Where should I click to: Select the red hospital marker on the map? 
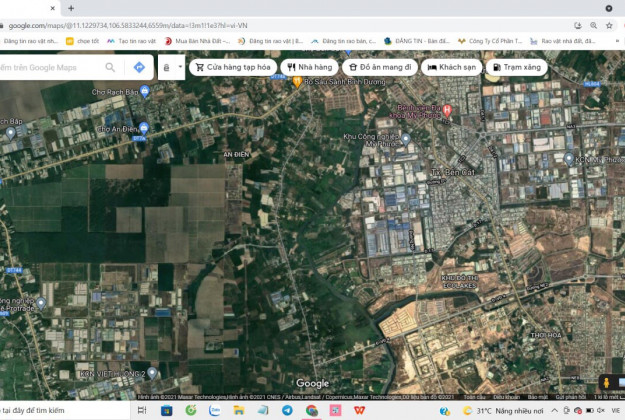pos(448,108)
